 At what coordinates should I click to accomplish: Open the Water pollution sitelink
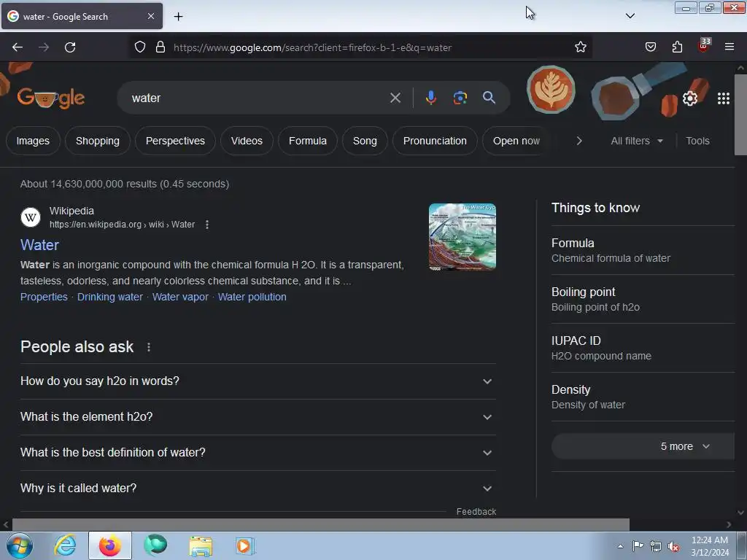point(252,297)
